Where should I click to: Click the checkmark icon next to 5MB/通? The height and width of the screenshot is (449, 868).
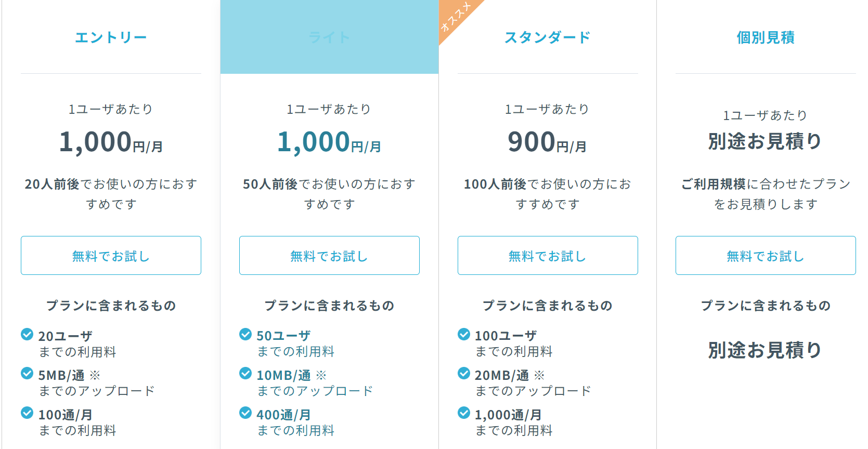pyautogui.click(x=27, y=373)
